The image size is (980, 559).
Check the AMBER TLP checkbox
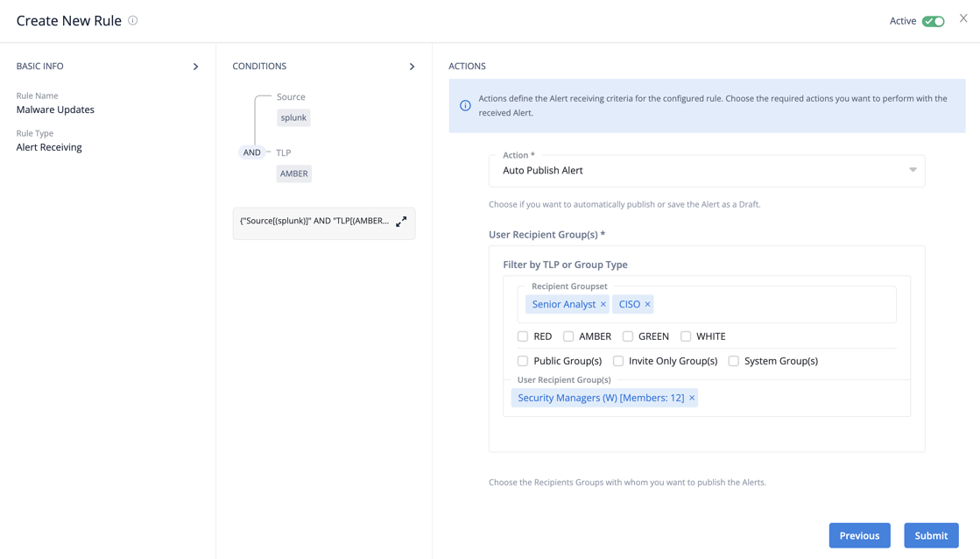point(568,336)
